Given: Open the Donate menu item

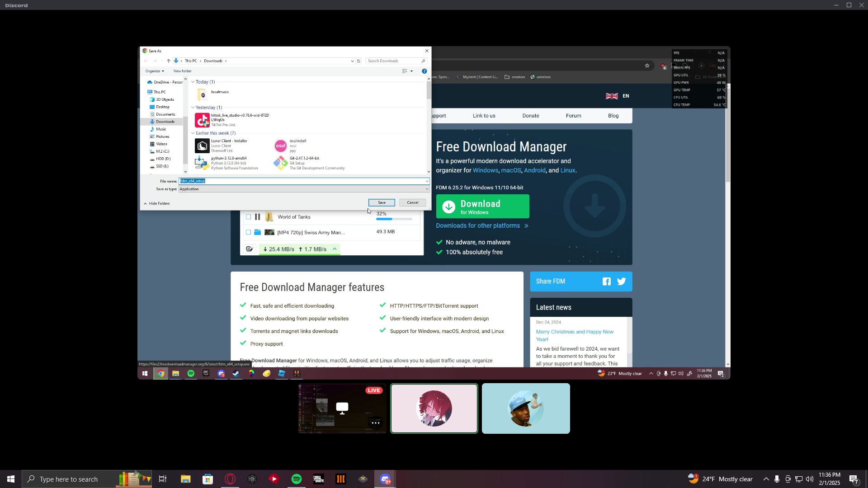Looking at the screenshot, I should click(x=530, y=116).
